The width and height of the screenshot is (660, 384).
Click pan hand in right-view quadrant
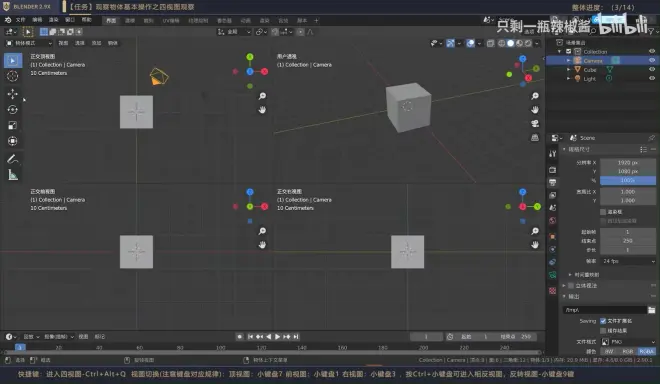click(535, 245)
